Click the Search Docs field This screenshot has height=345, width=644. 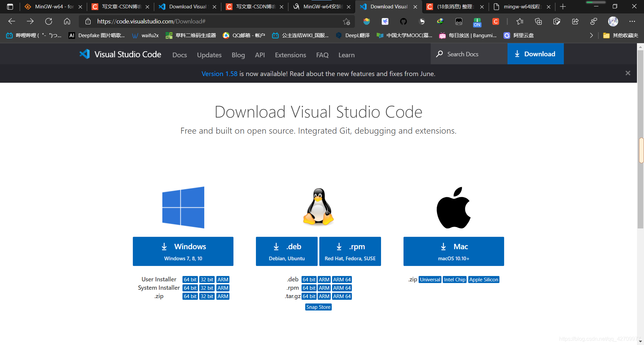coord(469,54)
